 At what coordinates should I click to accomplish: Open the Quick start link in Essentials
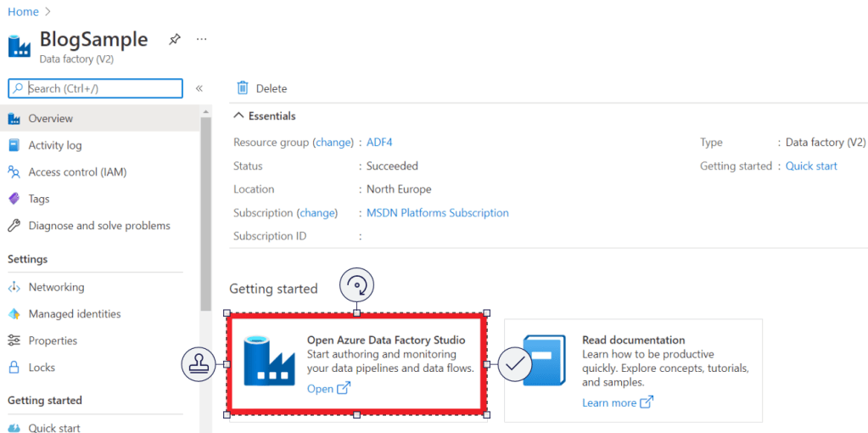coord(811,166)
